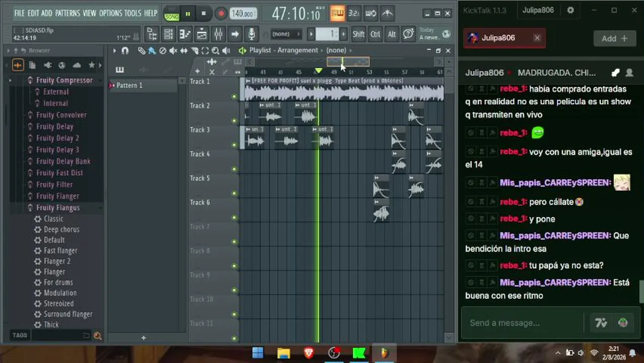Click the record button in FL Studio transport

[x=220, y=14]
